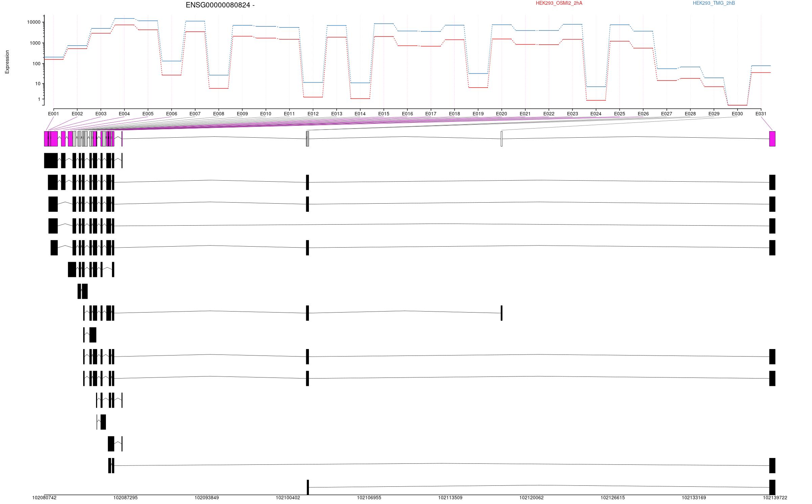Choose the E015 axis label

[384, 114]
